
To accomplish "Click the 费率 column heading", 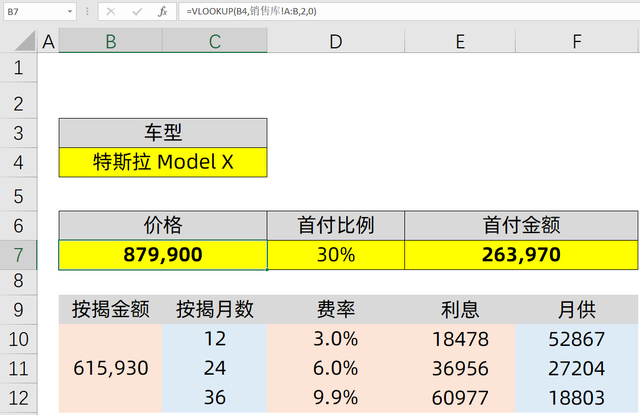I will (x=336, y=310).
